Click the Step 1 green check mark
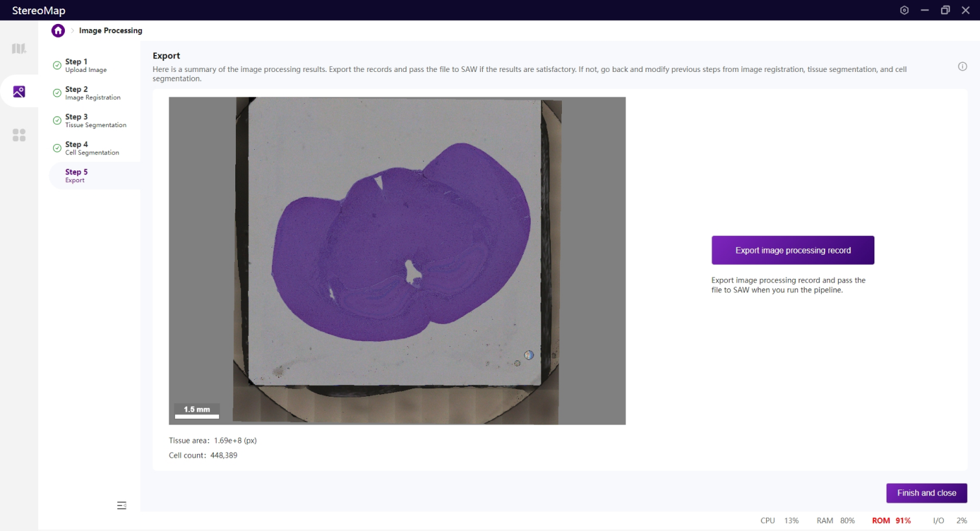The height and width of the screenshot is (531, 980). point(57,65)
